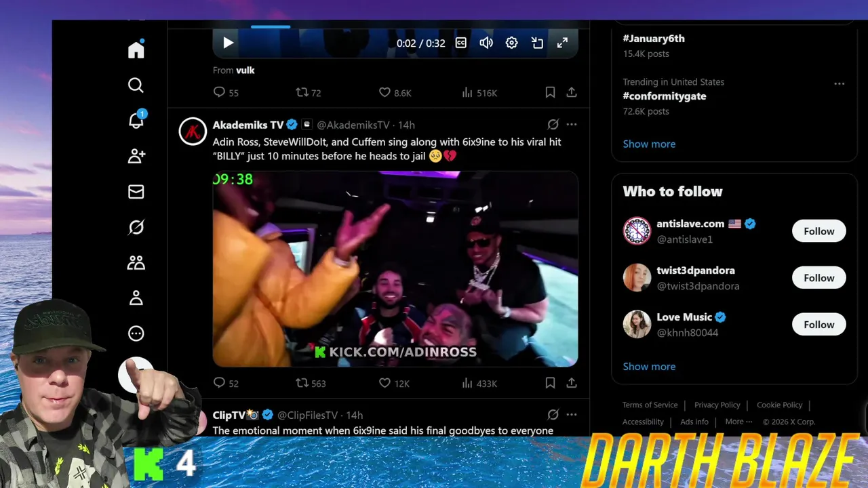Play the top video
The width and height of the screenshot is (868, 488).
[x=228, y=43]
